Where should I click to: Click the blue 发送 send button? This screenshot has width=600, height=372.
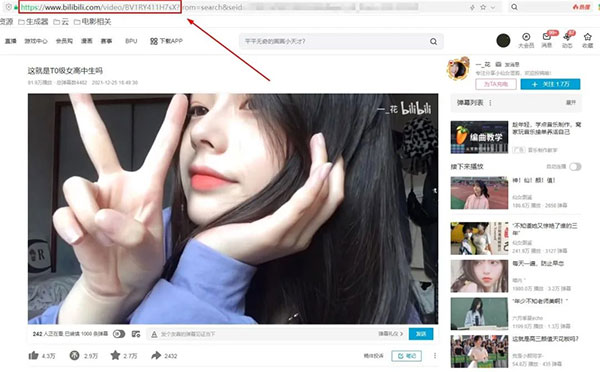pos(421,334)
